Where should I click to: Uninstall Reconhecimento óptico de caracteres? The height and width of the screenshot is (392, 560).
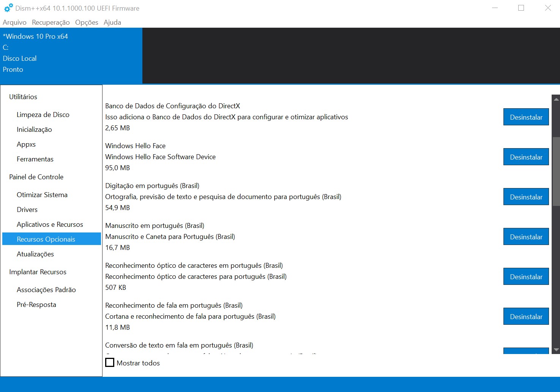(526, 277)
